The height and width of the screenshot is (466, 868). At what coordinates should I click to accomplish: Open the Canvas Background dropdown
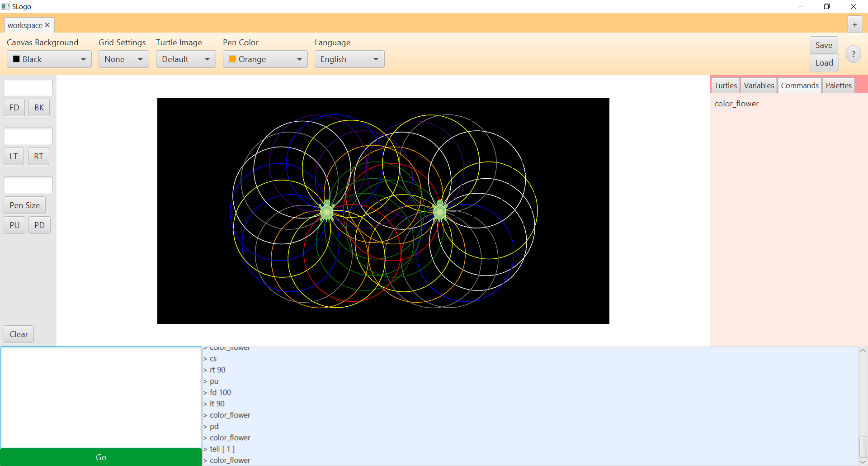(x=49, y=59)
